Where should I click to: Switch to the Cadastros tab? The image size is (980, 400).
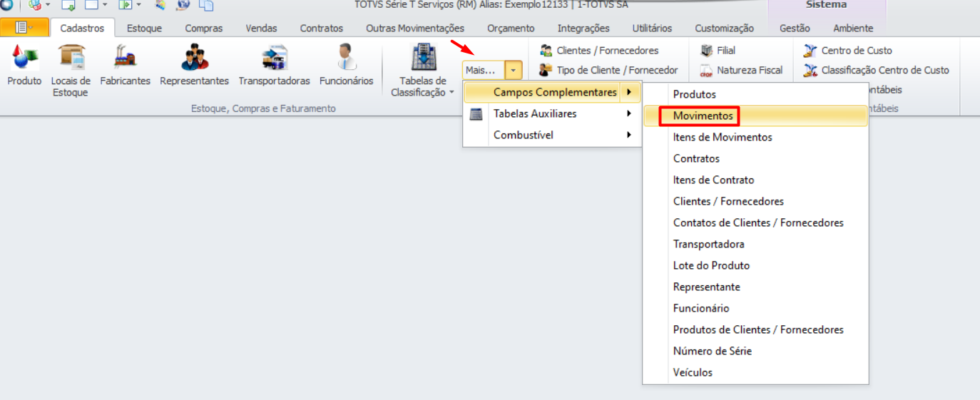[x=82, y=29]
